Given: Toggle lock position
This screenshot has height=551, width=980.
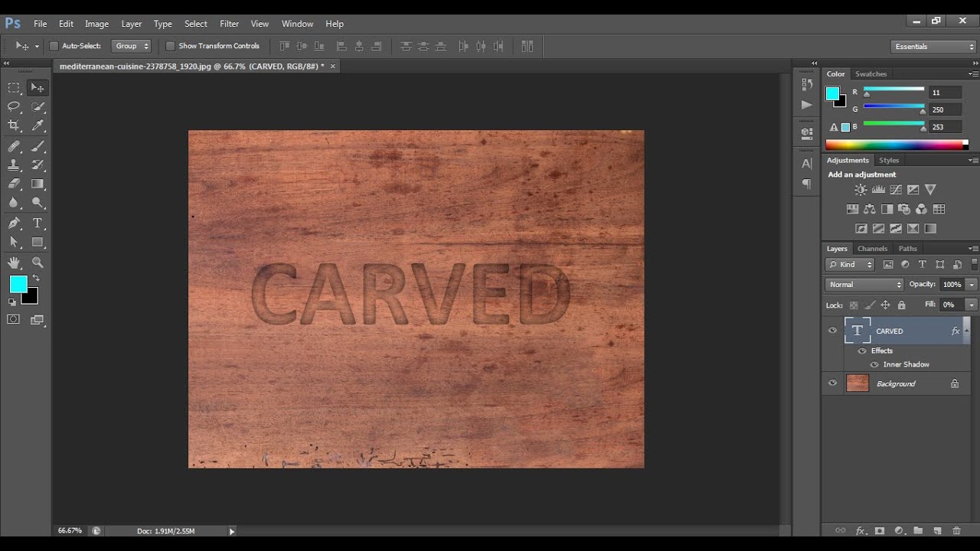Looking at the screenshot, I should tap(886, 305).
